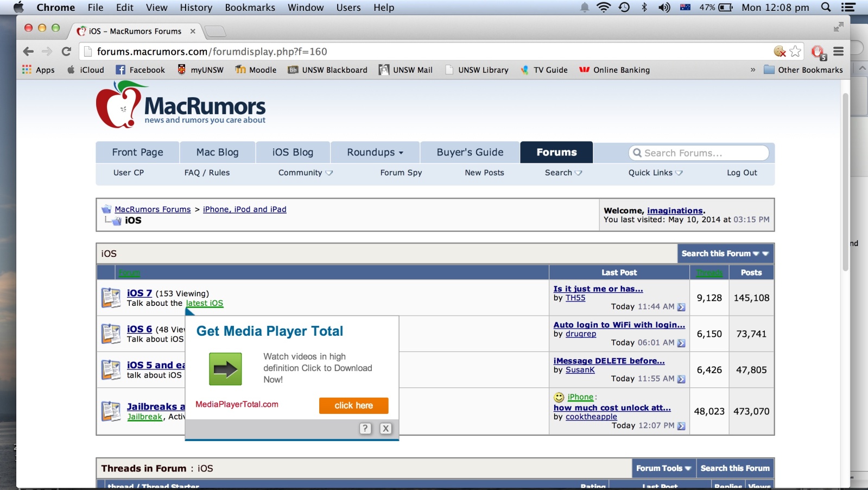
Task: Open the cookie extension icon in address bar
Action: 780,51
